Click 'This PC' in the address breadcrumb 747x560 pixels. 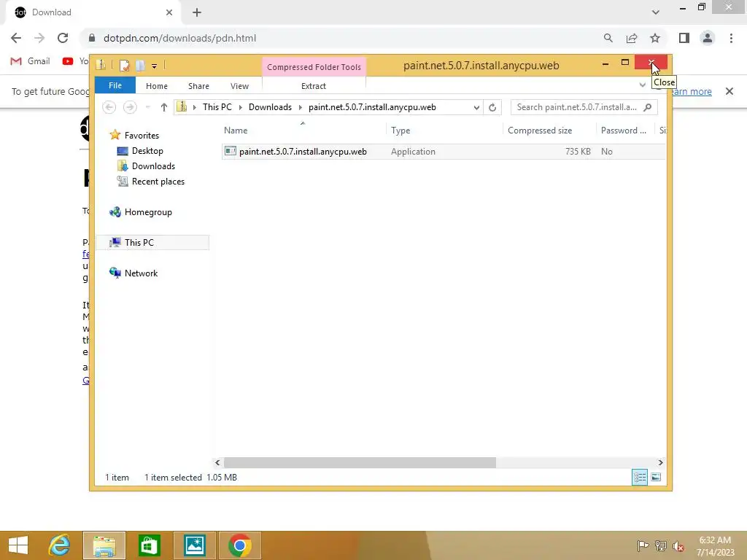tap(217, 107)
